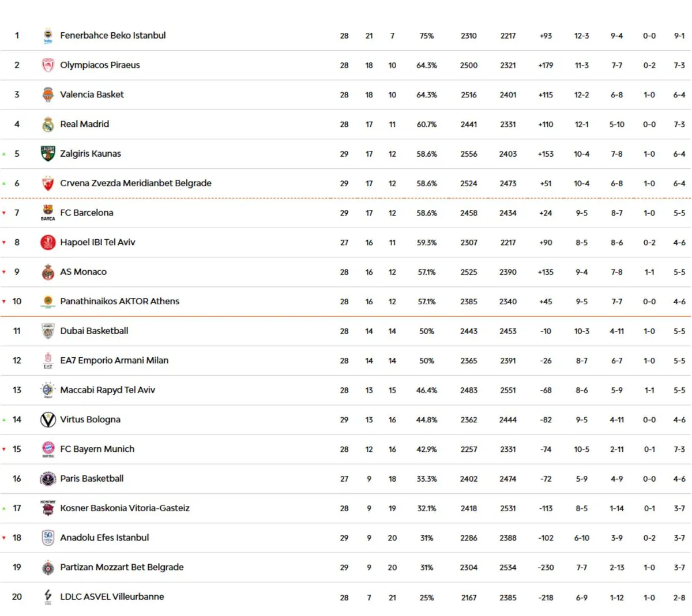The width and height of the screenshot is (692, 616).
Task: Open the Panathinaikos AKTOR Athens team page
Action: point(119,301)
